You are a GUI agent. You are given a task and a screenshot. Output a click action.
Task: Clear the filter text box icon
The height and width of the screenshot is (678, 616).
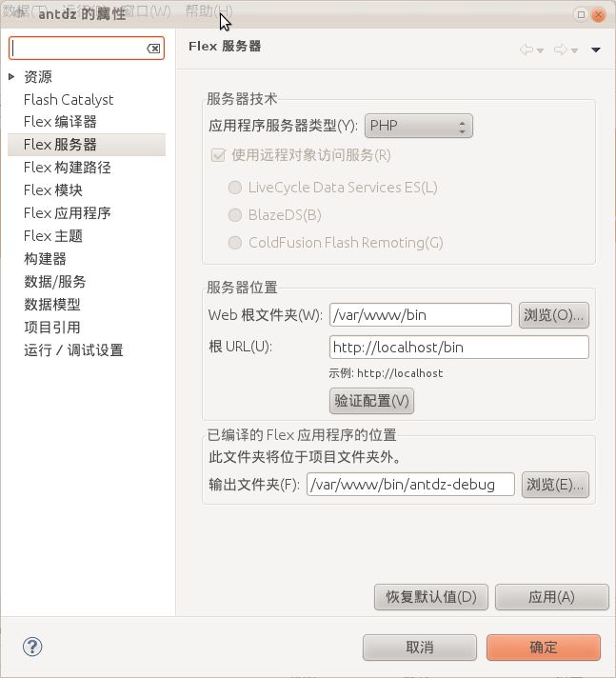pos(153,49)
